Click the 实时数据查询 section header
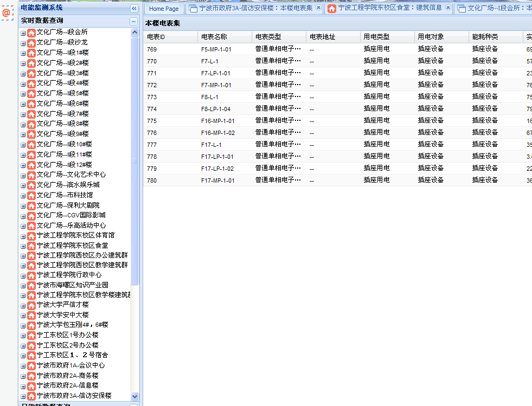532x406 pixels. (x=79, y=21)
